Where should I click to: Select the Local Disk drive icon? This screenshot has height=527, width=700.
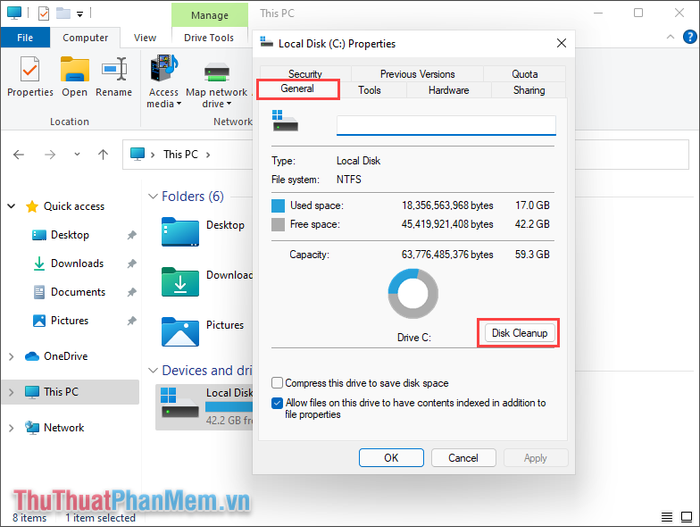[x=180, y=402]
